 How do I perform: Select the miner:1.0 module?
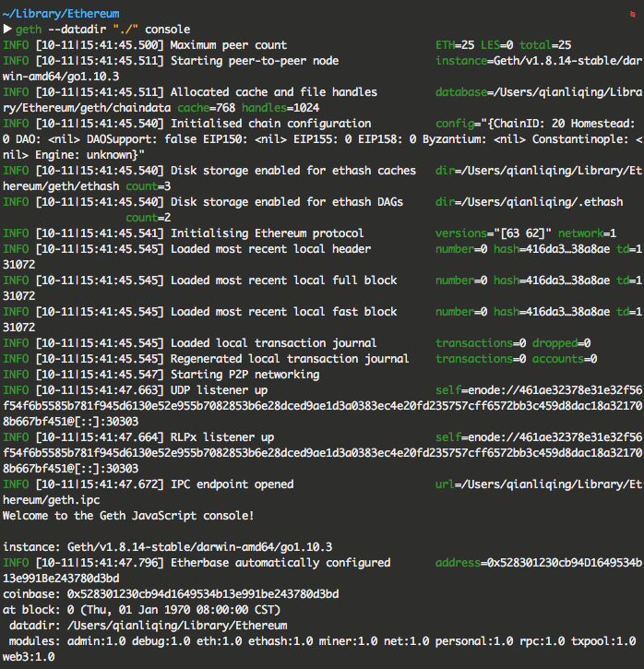point(349,641)
